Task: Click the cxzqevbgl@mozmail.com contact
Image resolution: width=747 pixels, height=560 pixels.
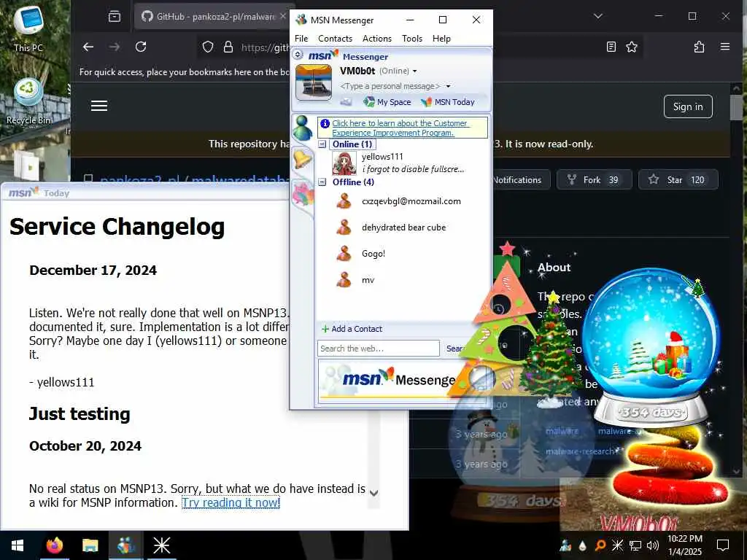Action: 411,201
